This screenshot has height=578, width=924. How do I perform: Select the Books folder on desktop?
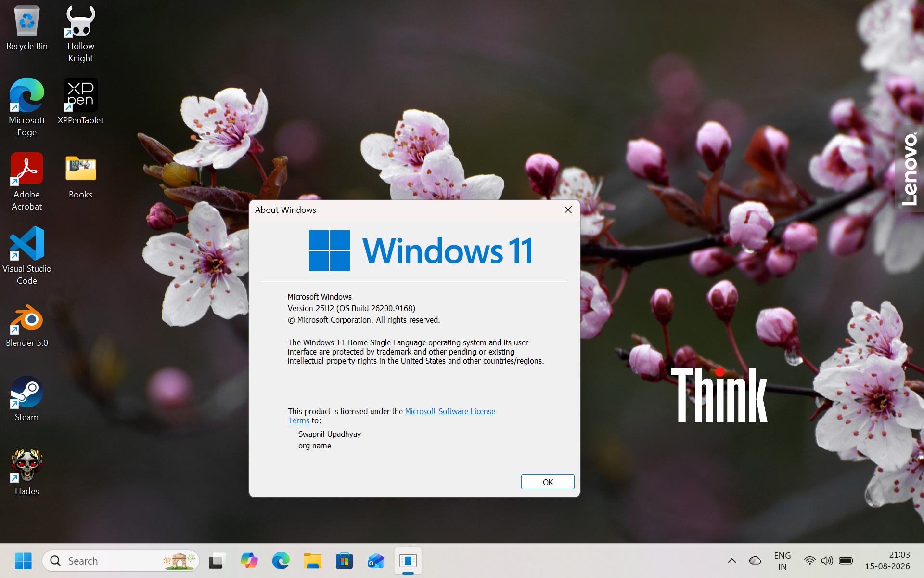[x=80, y=176]
